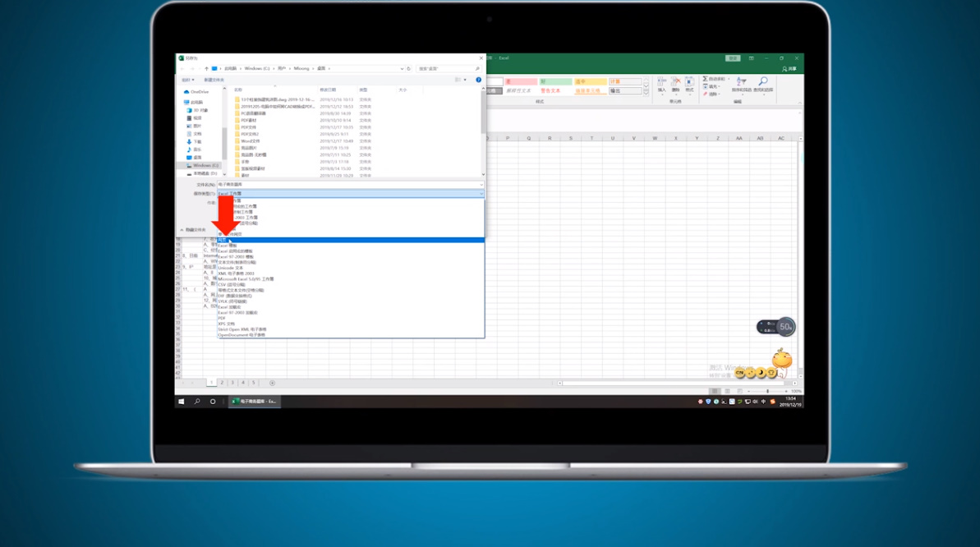Click the AutoSum sigma icon in Excel ribbon
980x547 pixels.
(x=705, y=79)
